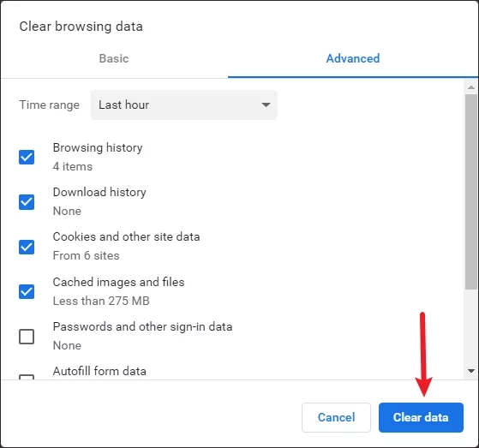
Task: Uncheck the Browsing history checkbox
Action: pyautogui.click(x=27, y=157)
